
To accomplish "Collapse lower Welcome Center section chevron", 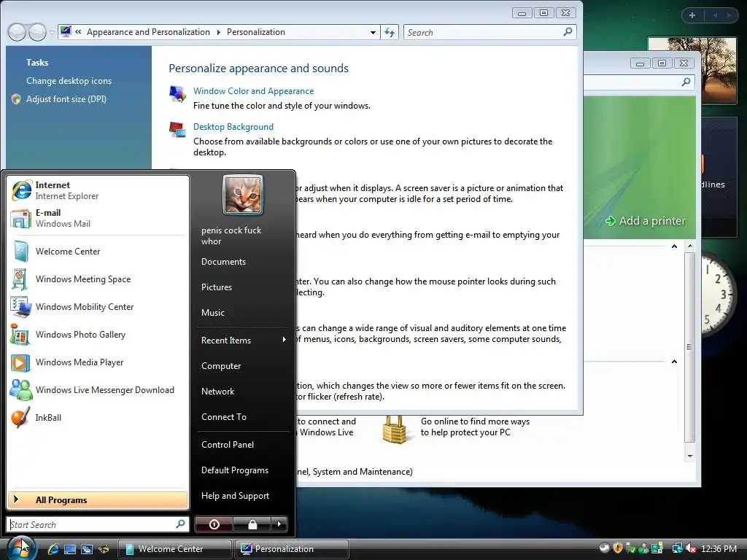I will 674,362.
